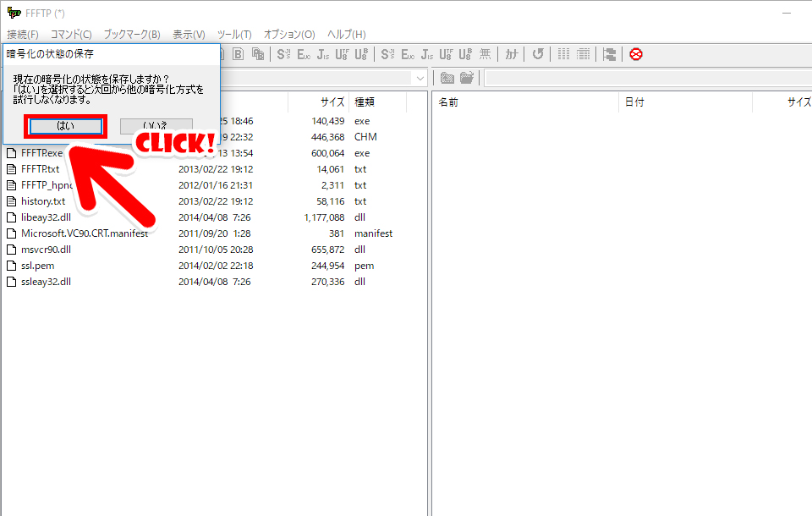Click the 140,439 size cell
Image resolution: width=812 pixels, height=516 pixels.
[x=328, y=121]
